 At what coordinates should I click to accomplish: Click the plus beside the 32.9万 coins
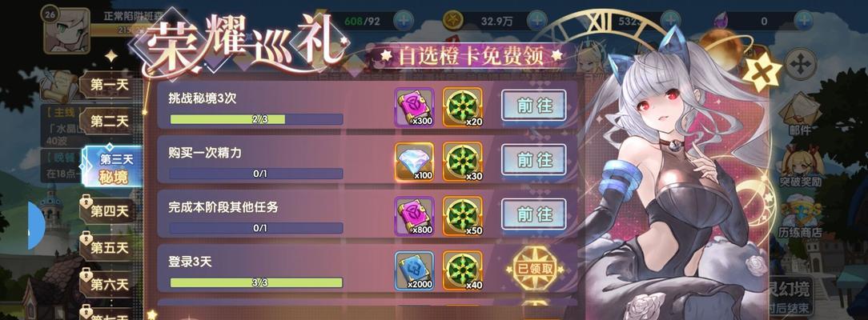536,21
